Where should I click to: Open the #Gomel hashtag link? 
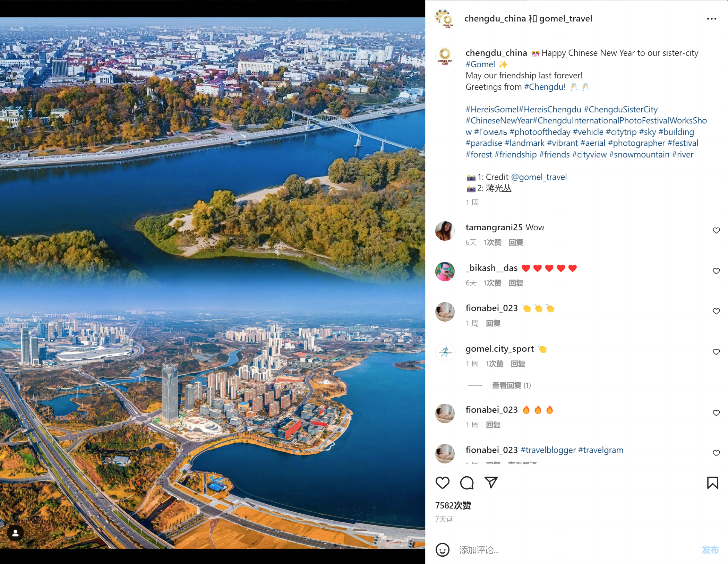[x=480, y=65]
